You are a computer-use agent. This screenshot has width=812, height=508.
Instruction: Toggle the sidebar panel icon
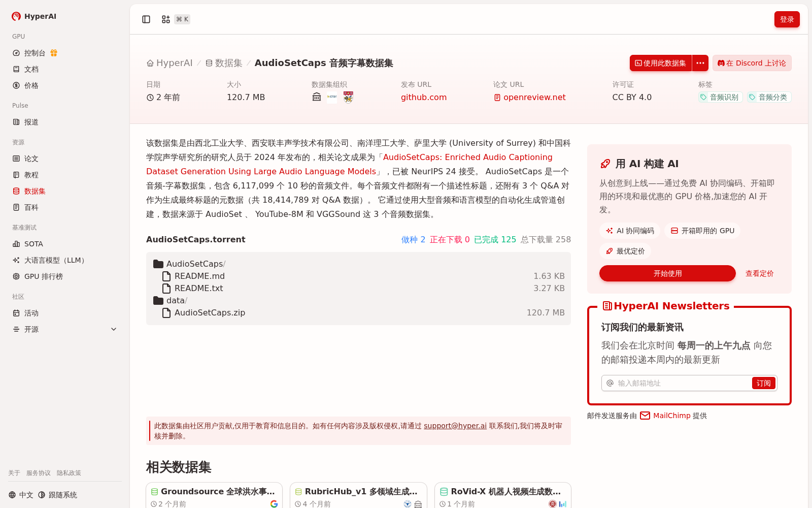pos(146,19)
